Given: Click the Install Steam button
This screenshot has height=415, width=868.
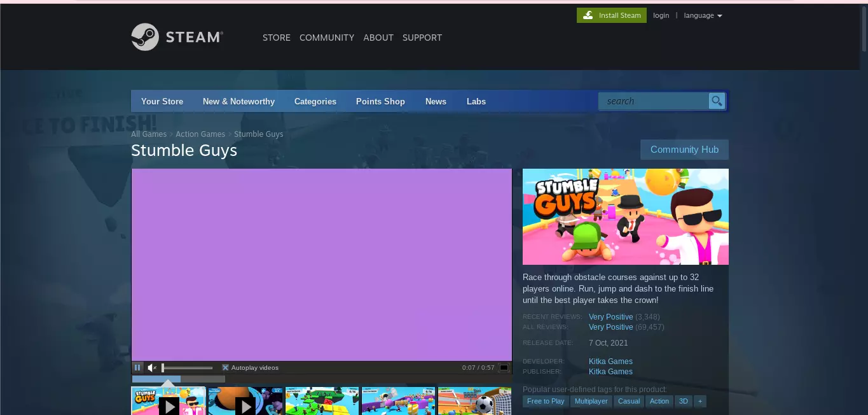Looking at the screenshot, I should tap(612, 15).
